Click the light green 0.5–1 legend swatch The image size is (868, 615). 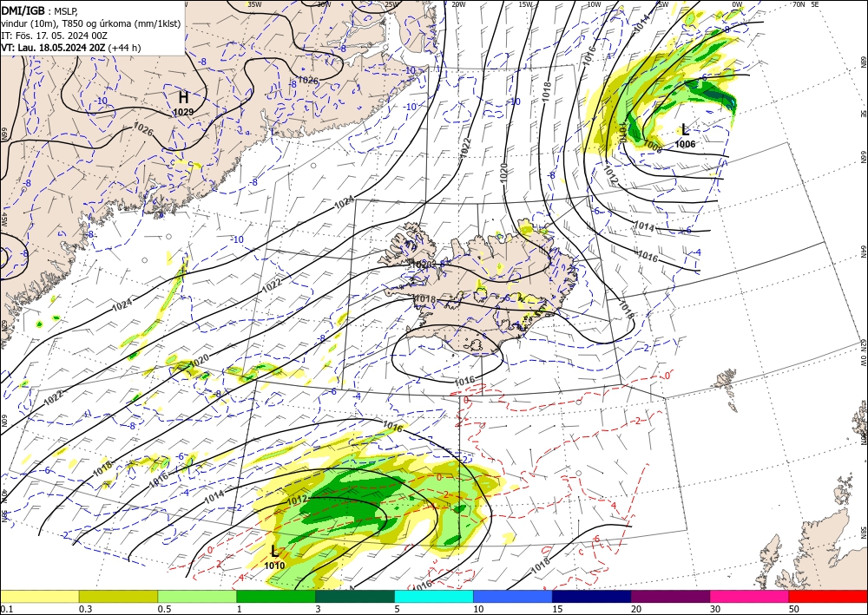197,596
